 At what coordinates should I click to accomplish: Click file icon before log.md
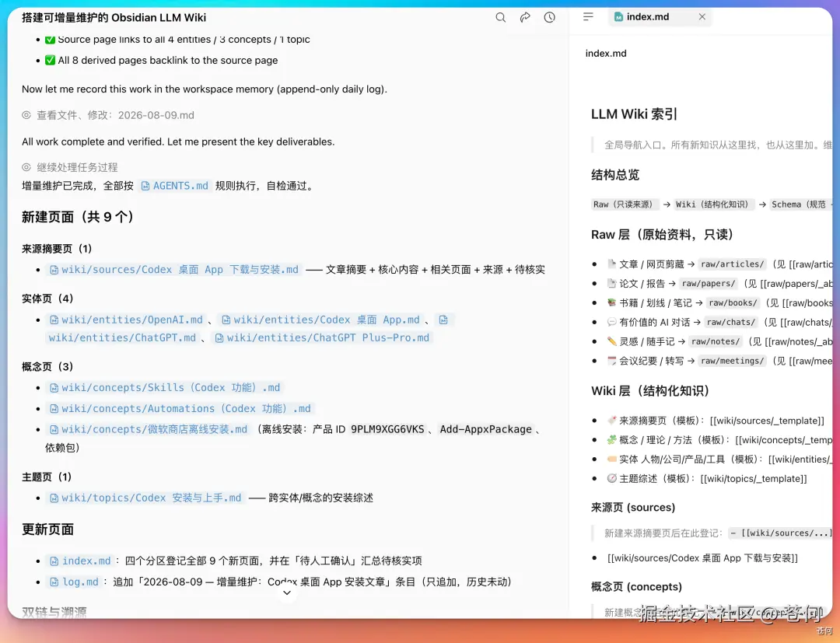(x=54, y=582)
